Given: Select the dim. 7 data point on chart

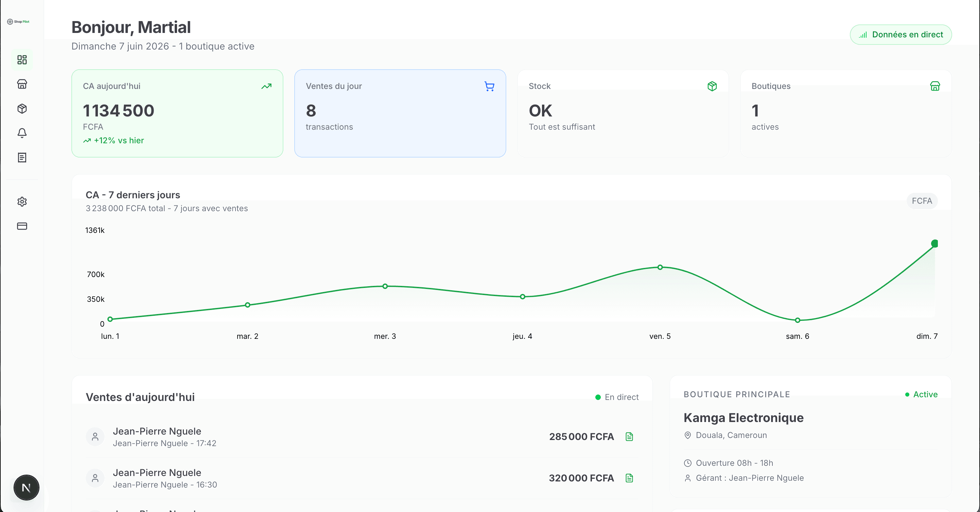Looking at the screenshot, I should (x=935, y=244).
